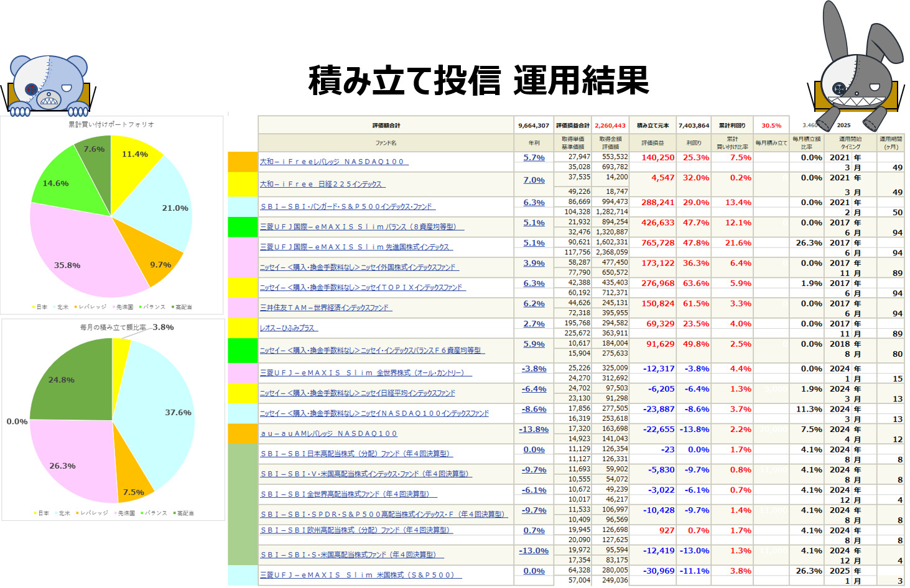Click the 評価損益 column header
This screenshot has width=910, height=588.
tap(652, 143)
